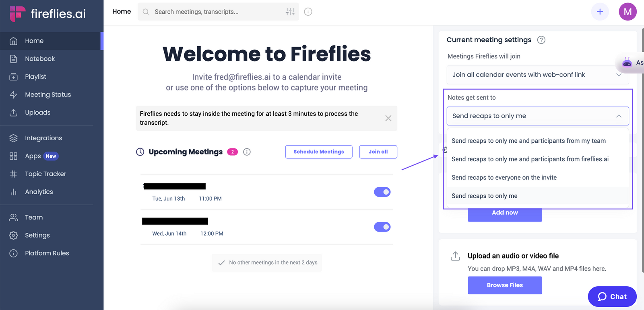Open the Topic Tracker

pyautogui.click(x=45, y=174)
